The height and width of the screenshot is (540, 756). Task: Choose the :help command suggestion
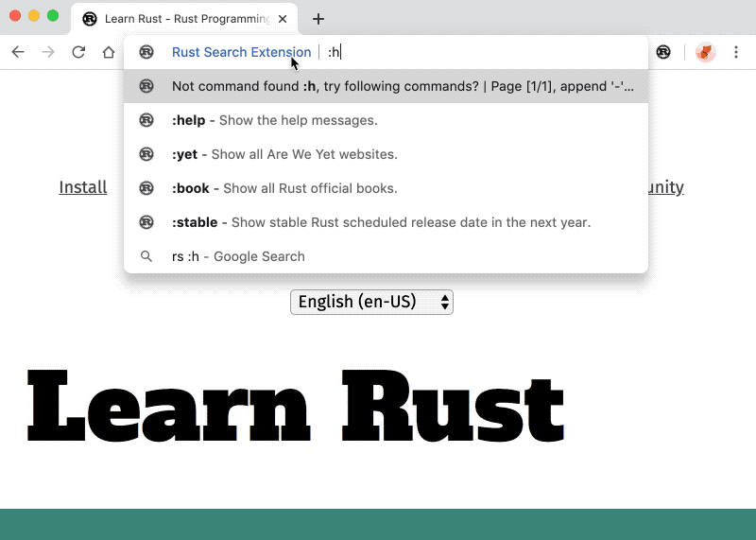pos(386,120)
